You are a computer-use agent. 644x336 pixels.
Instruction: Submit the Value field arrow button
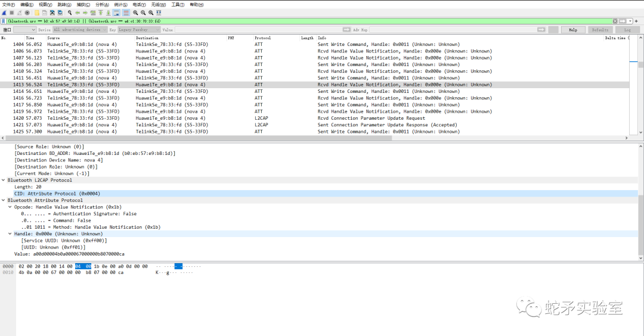click(x=346, y=30)
